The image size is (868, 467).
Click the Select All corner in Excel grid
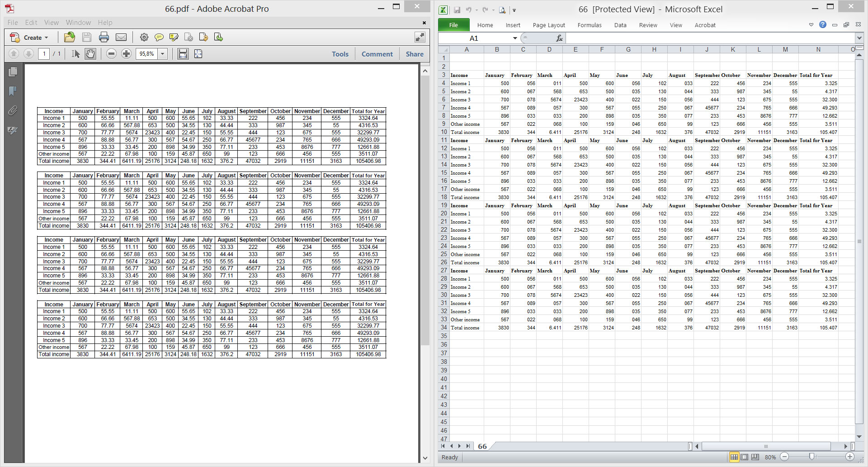click(x=443, y=49)
